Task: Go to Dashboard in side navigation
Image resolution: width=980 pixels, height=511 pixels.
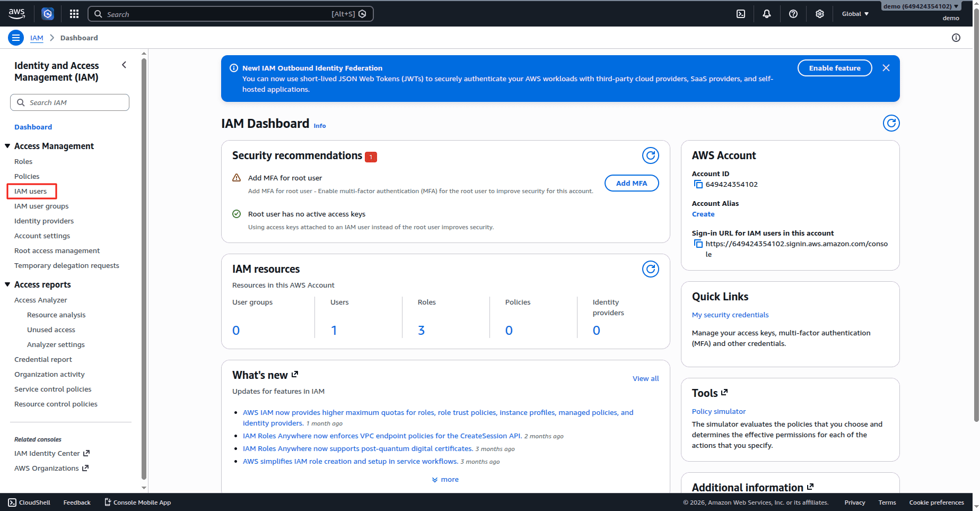Action: [x=33, y=127]
